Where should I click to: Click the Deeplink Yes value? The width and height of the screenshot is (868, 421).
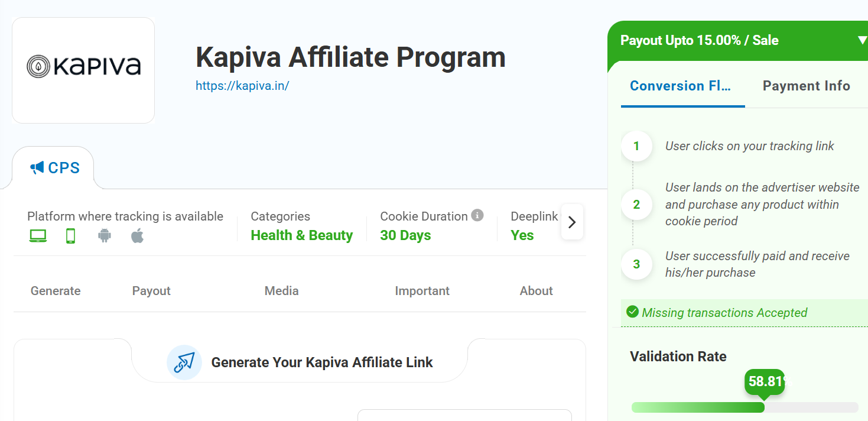(522, 235)
